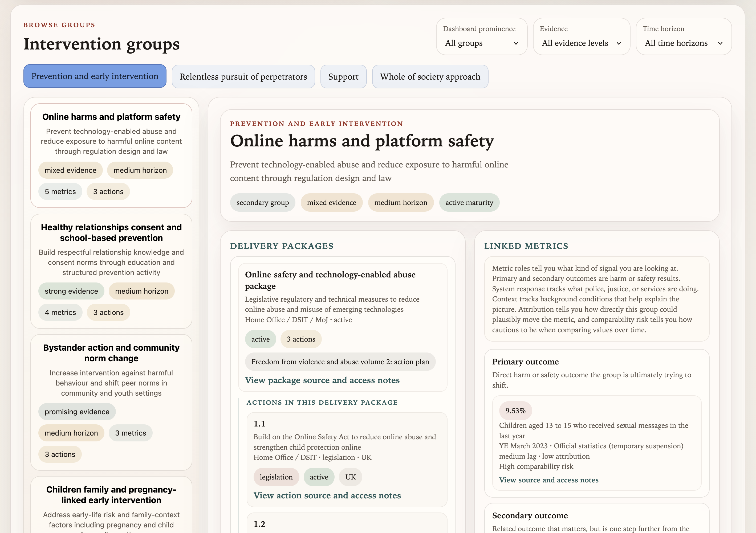Select Prevention and early intervention tab
Viewport: 756px width, 533px height.
(x=95, y=76)
